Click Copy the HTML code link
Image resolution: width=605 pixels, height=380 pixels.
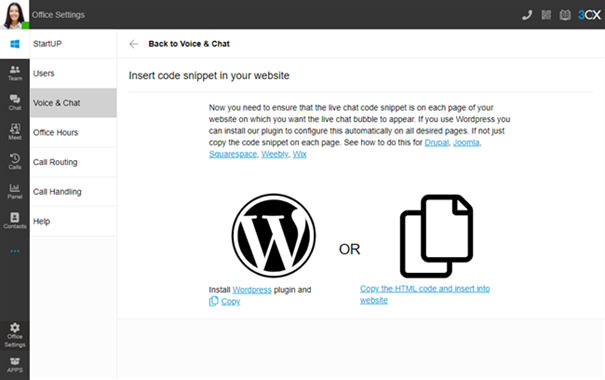click(x=425, y=294)
